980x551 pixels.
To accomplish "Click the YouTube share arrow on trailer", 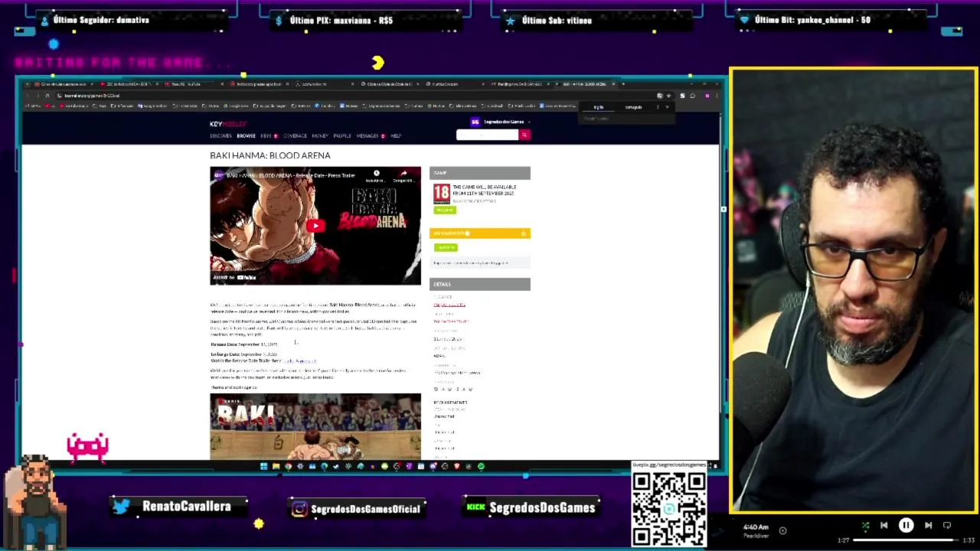I will (x=403, y=175).
